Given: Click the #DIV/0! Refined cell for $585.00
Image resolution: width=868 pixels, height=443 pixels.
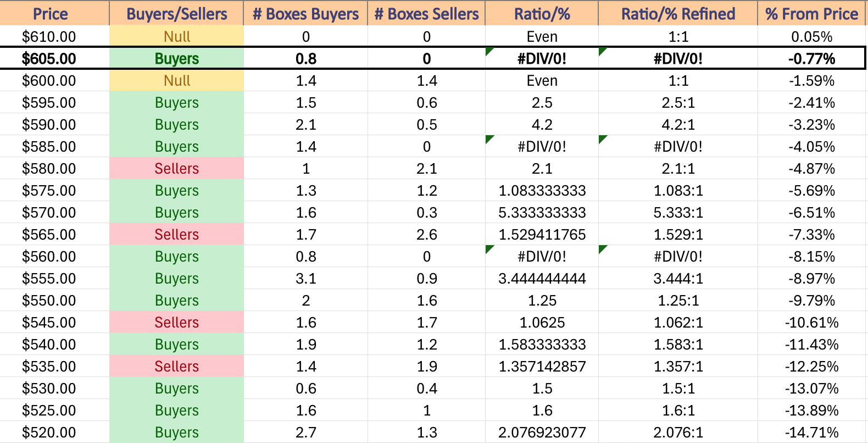Looking at the screenshot, I should (x=678, y=146).
